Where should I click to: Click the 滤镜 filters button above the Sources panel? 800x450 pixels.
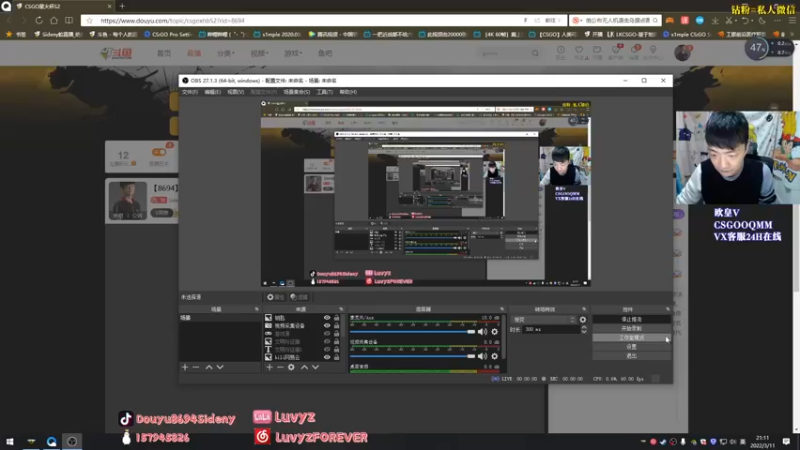(299, 297)
